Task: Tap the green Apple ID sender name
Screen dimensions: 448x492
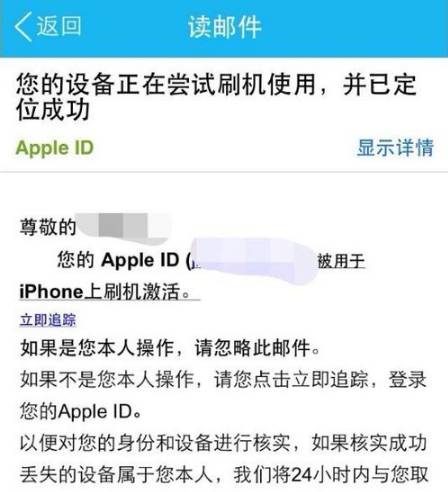Action: coord(55,148)
